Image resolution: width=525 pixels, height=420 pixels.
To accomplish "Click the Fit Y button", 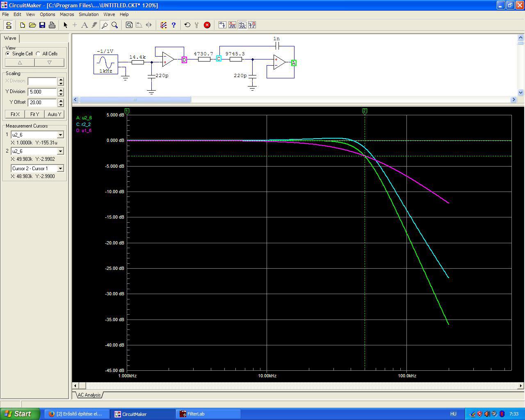I will tap(35, 114).
